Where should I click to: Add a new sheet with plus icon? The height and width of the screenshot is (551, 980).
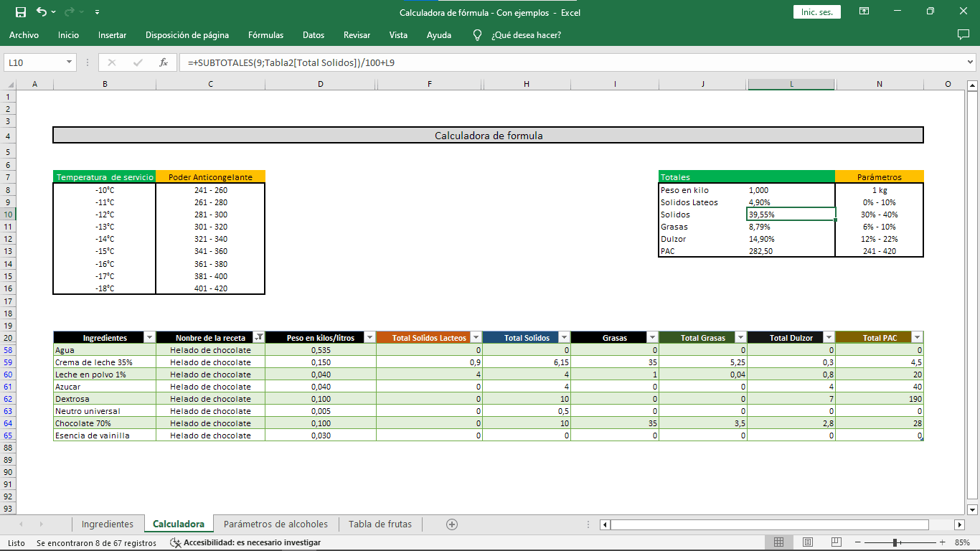452,524
